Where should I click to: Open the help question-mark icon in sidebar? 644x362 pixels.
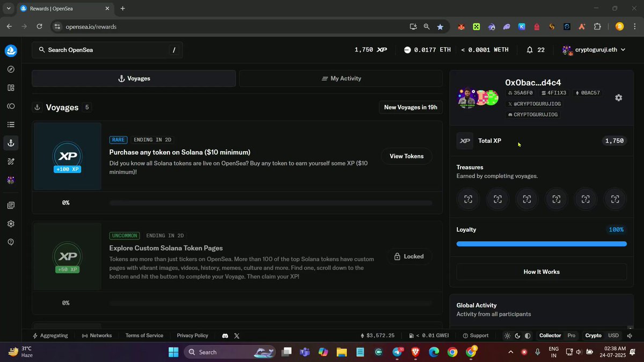pyautogui.click(x=11, y=242)
